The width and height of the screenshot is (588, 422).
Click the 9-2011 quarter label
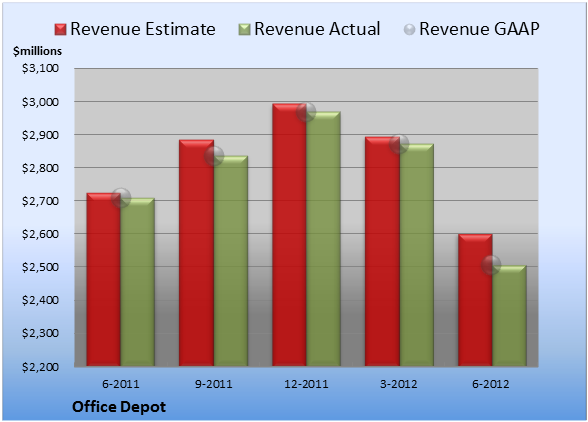(x=214, y=384)
